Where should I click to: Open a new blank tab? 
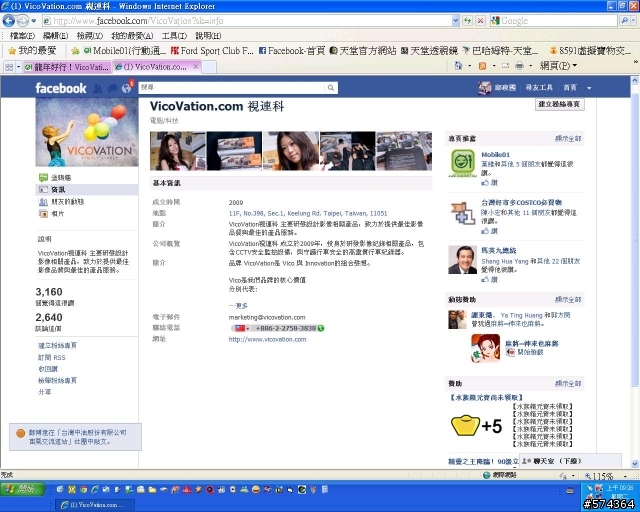tap(209, 67)
